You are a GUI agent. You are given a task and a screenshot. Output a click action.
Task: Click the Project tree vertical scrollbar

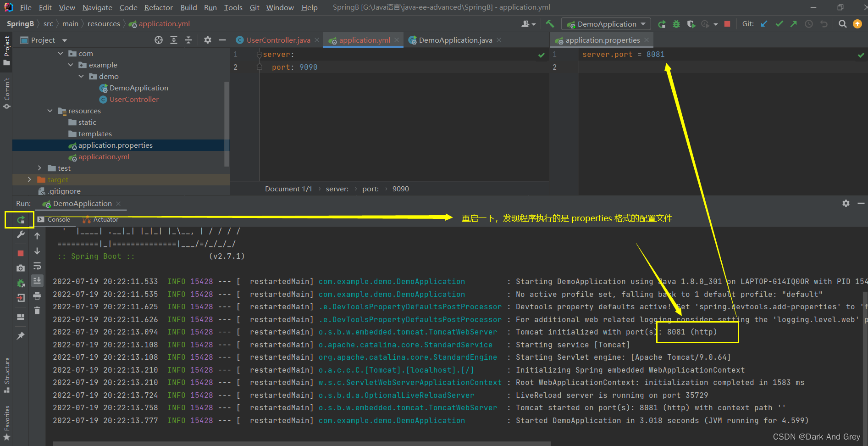(226, 124)
